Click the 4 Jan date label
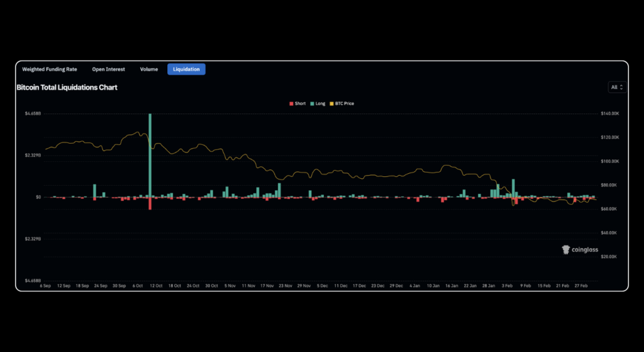The width and height of the screenshot is (644, 352). click(415, 285)
